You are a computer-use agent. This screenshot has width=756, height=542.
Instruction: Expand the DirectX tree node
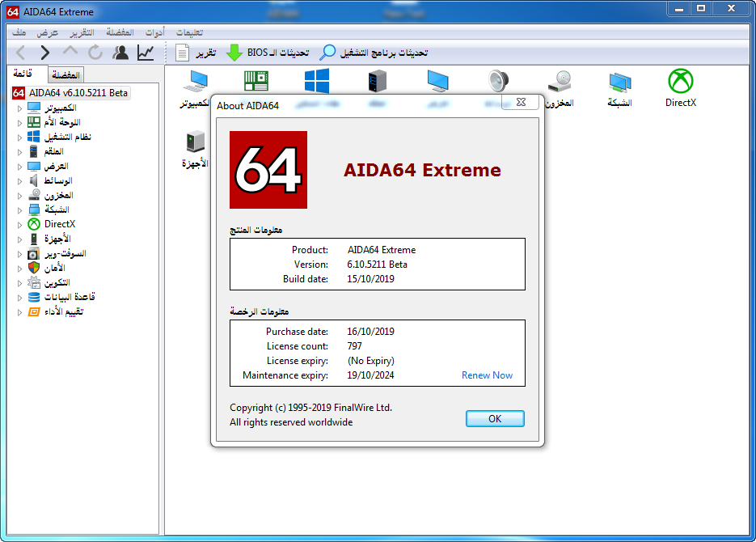19,225
